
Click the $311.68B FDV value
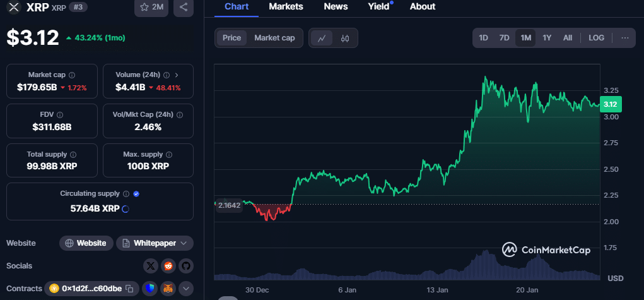pos(52,127)
